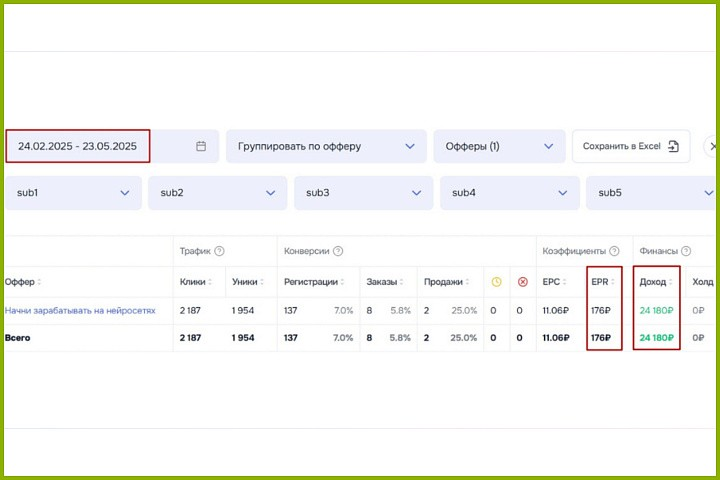This screenshot has width=720, height=480.
Task: Sort table by Регистрации column header
Action: click(311, 282)
